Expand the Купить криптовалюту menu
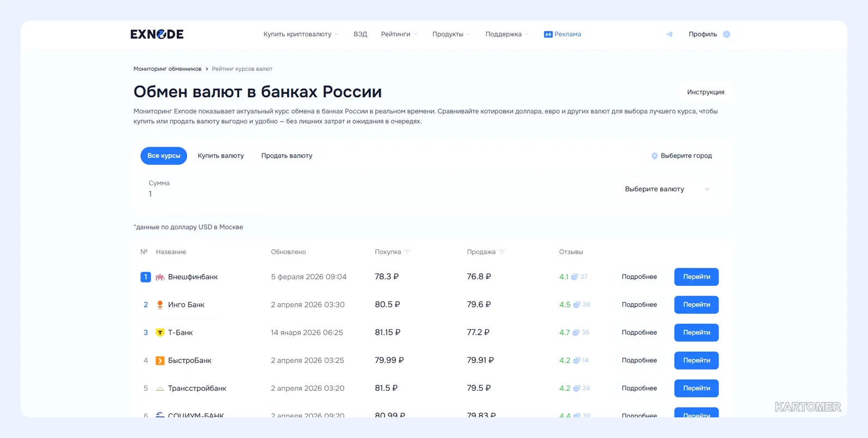 301,34
